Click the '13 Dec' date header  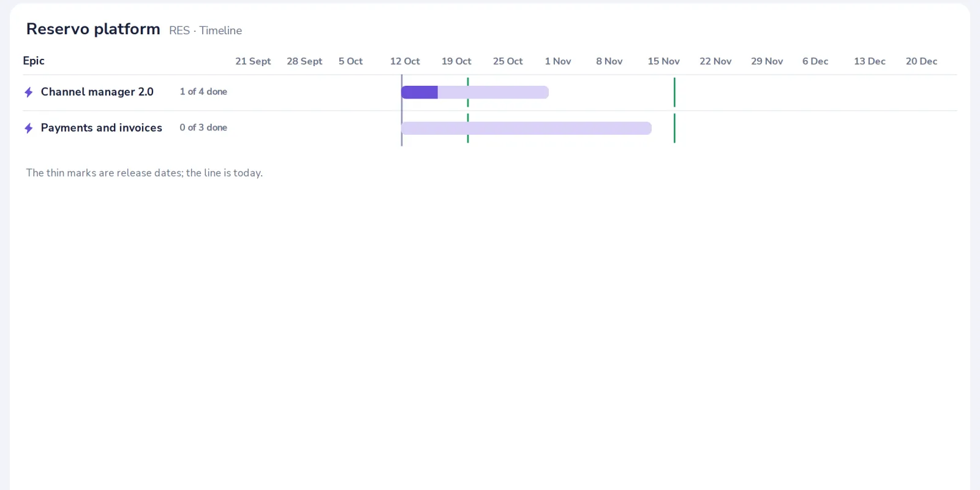870,61
